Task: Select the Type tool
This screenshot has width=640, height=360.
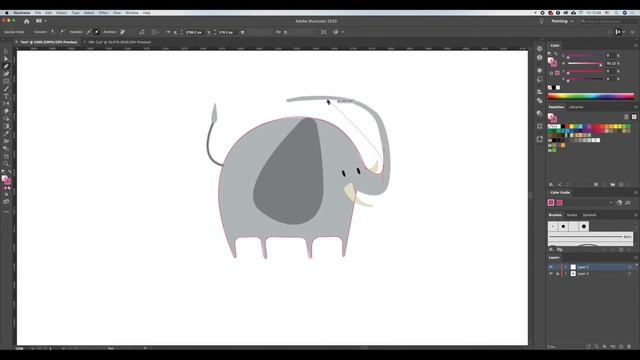Action: pos(6,96)
